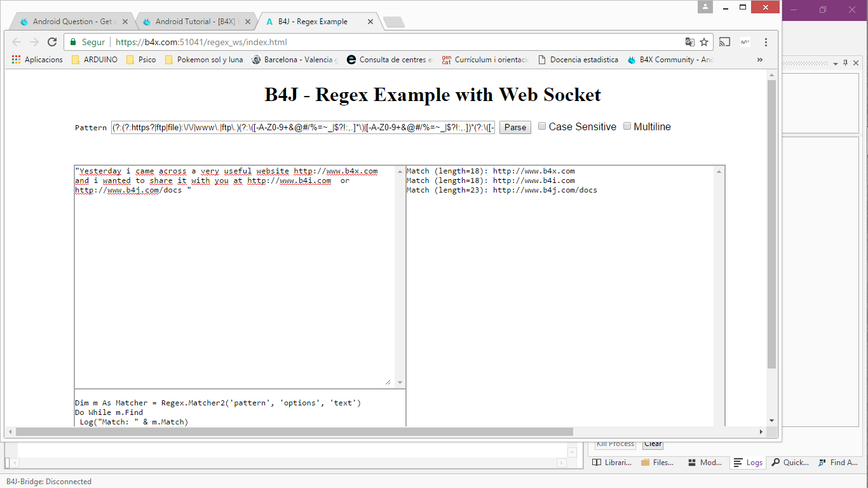
Task: Pin the IDE side panel with pushpin
Action: click(845, 63)
